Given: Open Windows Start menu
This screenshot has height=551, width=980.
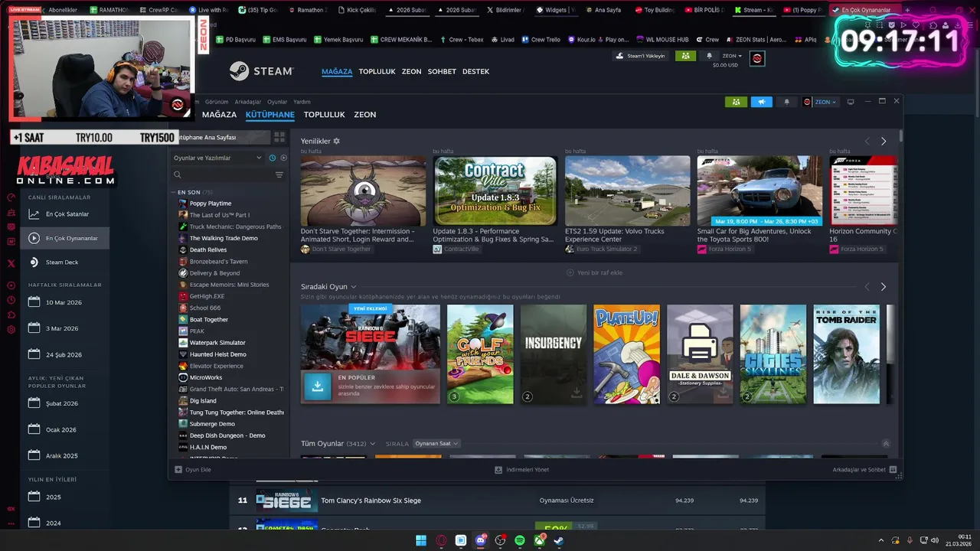Looking at the screenshot, I should click(x=421, y=540).
